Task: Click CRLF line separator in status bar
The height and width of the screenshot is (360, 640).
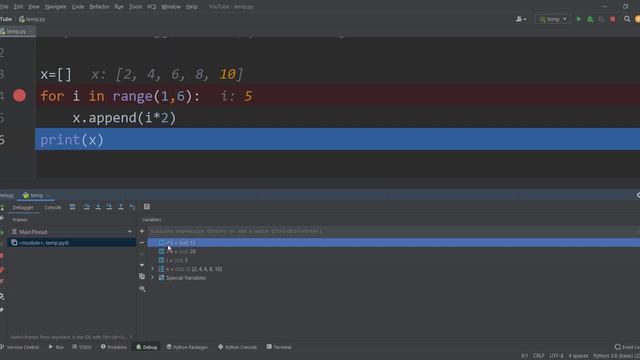Action: coord(538,356)
